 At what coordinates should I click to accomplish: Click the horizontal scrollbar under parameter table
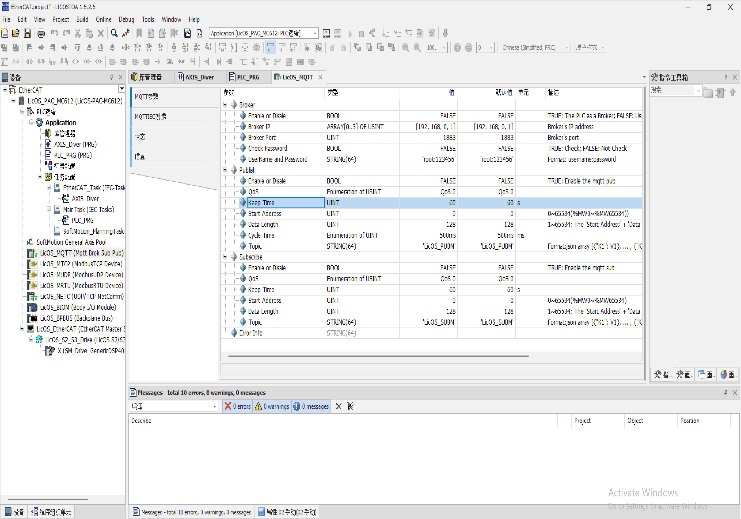click(378, 356)
